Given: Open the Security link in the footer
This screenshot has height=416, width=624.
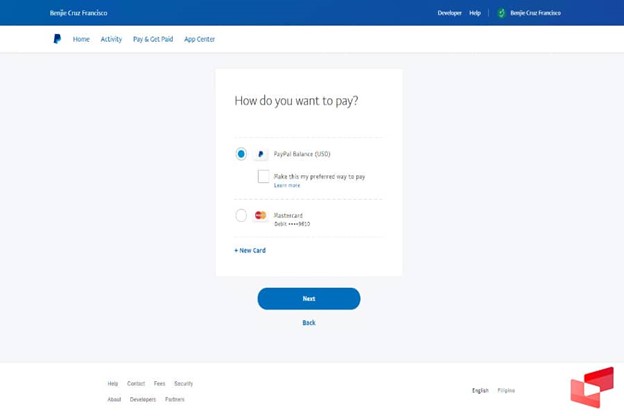Looking at the screenshot, I should click(183, 383).
